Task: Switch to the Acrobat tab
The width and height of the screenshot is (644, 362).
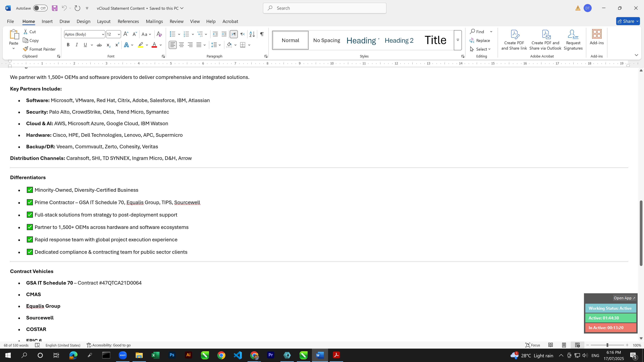Action: click(230, 21)
